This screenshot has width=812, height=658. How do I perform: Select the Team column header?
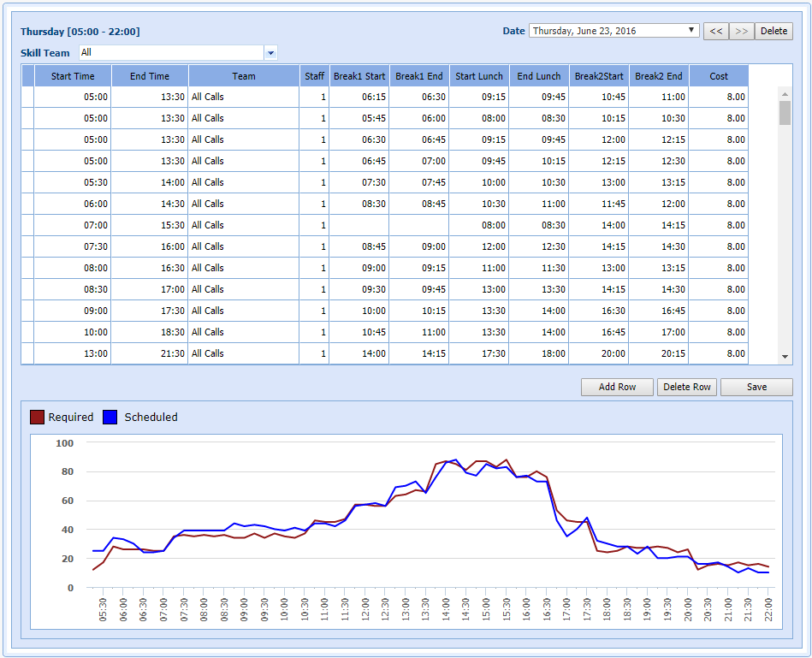coord(244,76)
